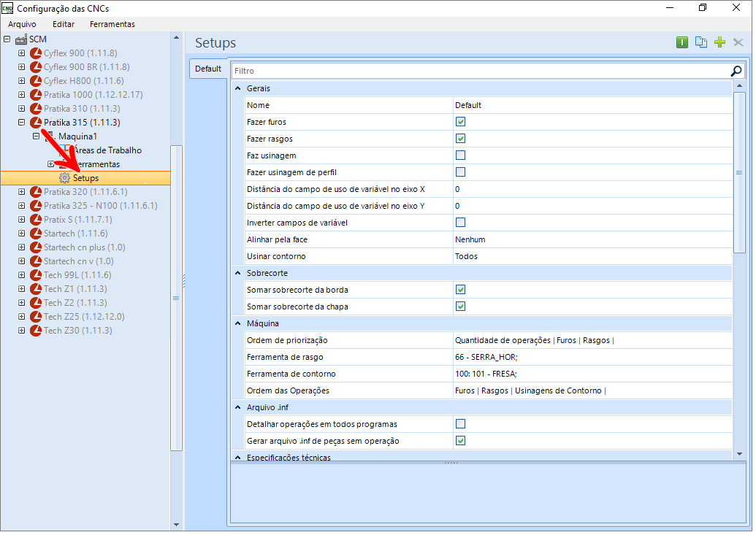Collapse the Arquivo .inf section

[239, 409]
